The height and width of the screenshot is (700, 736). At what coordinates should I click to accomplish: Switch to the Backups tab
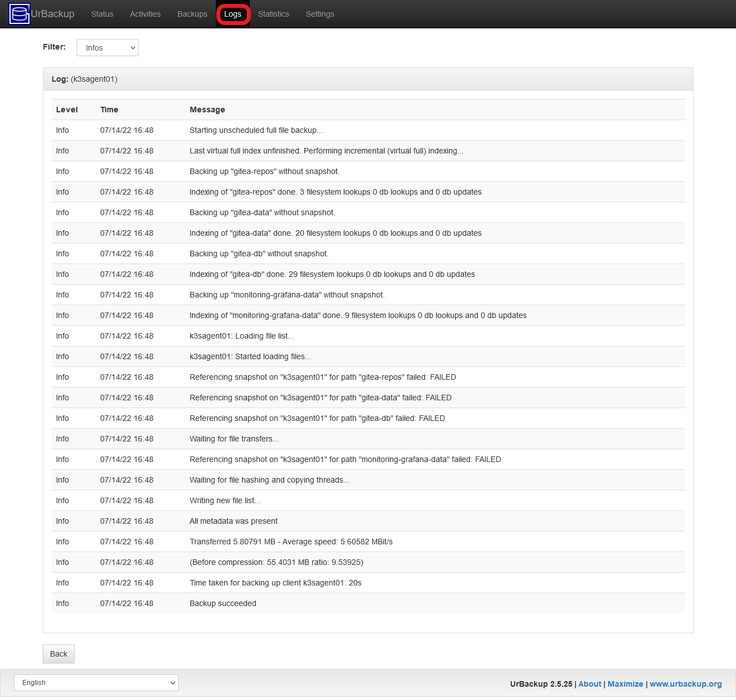pos(192,14)
